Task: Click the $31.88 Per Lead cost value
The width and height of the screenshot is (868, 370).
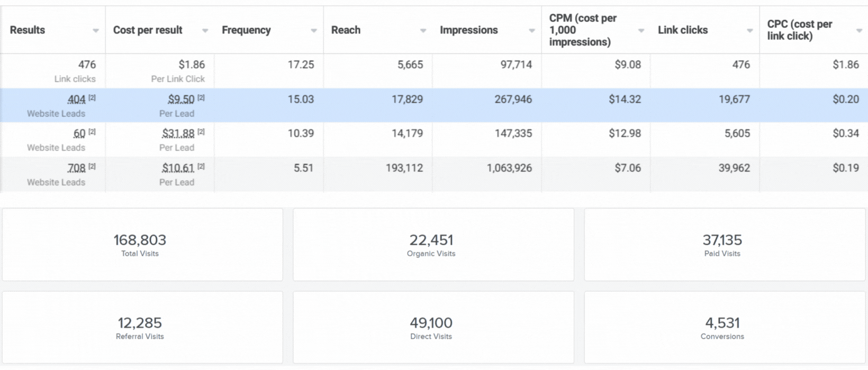Action: tap(178, 134)
